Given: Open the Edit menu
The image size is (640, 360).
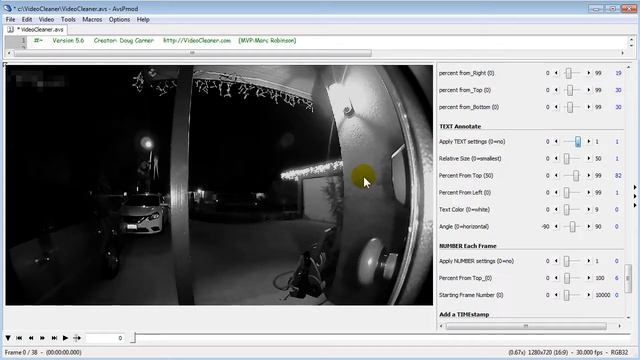Looking at the screenshot, I should tap(27, 19).
